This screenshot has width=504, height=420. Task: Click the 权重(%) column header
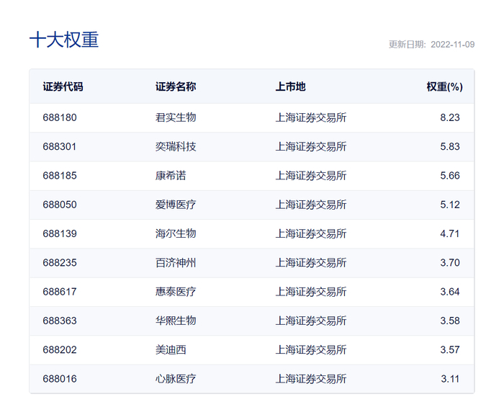pyautogui.click(x=444, y=86)
